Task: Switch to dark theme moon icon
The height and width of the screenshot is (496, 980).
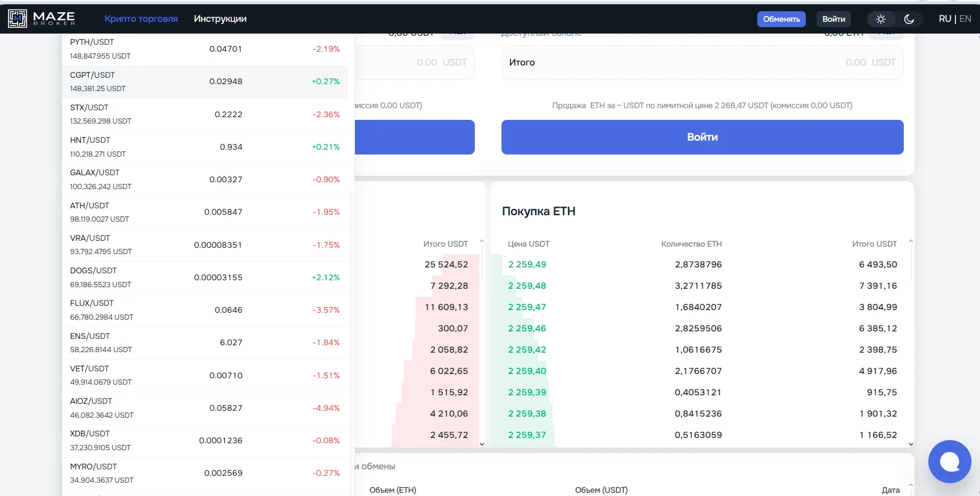Action: pos(909,19)
